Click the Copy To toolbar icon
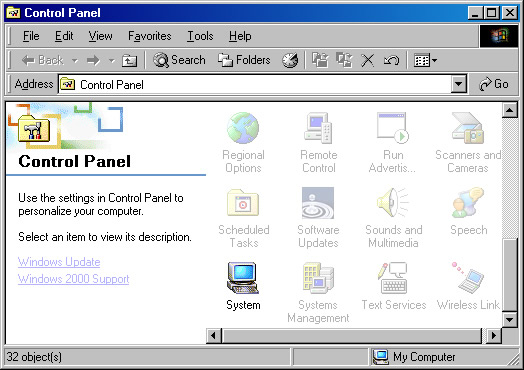Viewport: 524px width, 370px height. tap(344, 60)
